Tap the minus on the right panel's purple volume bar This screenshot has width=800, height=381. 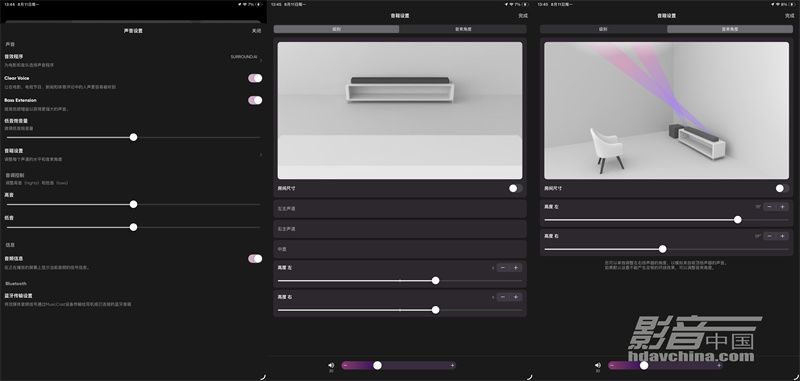pyautogui.click(x=612, y=365)
